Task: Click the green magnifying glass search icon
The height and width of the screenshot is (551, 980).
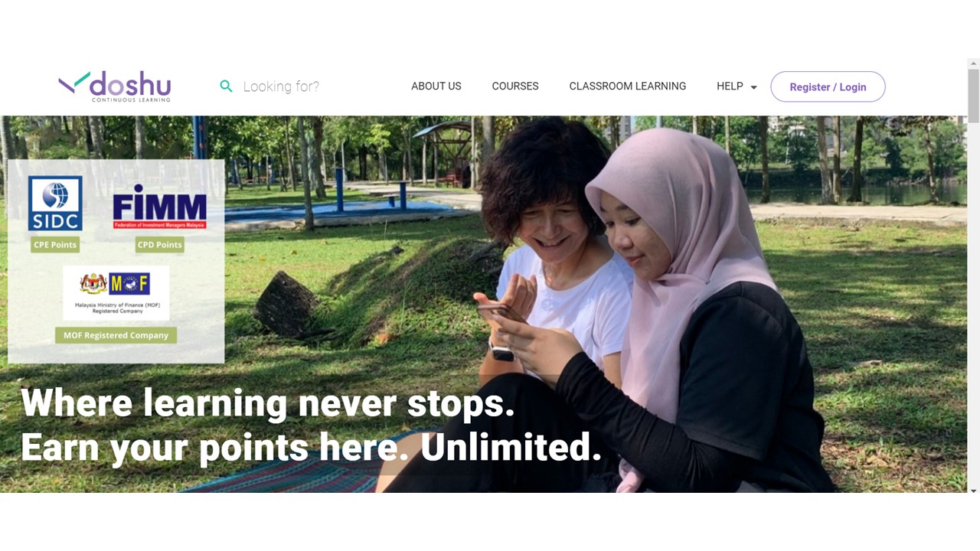Action: pos(226,86)
